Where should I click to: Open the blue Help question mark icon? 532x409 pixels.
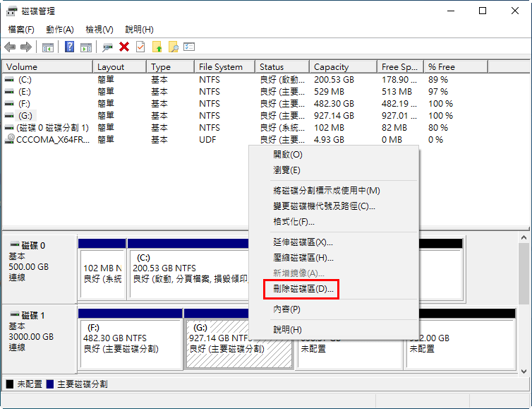[x=70, y=47]
